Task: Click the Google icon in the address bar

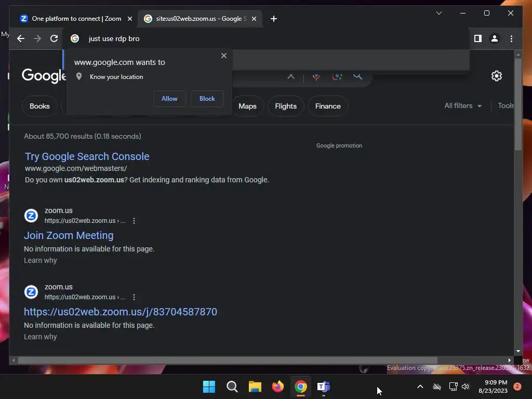Action: point(75,38)
